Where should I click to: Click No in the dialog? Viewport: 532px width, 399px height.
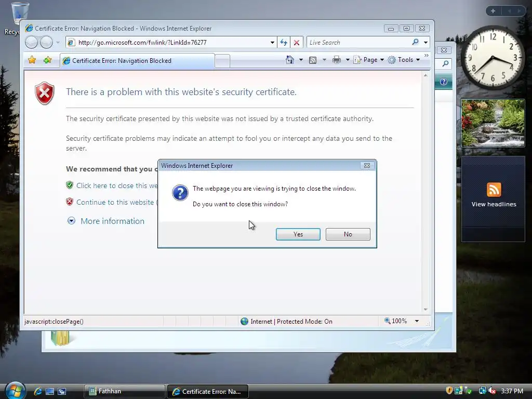point(348,234)
